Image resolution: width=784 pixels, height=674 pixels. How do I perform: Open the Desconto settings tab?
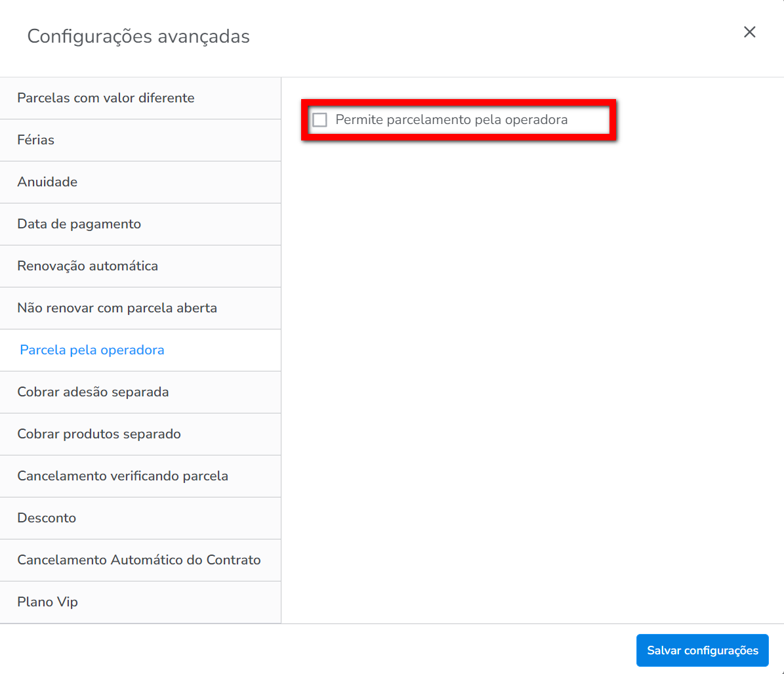click(x=47, y=518)
